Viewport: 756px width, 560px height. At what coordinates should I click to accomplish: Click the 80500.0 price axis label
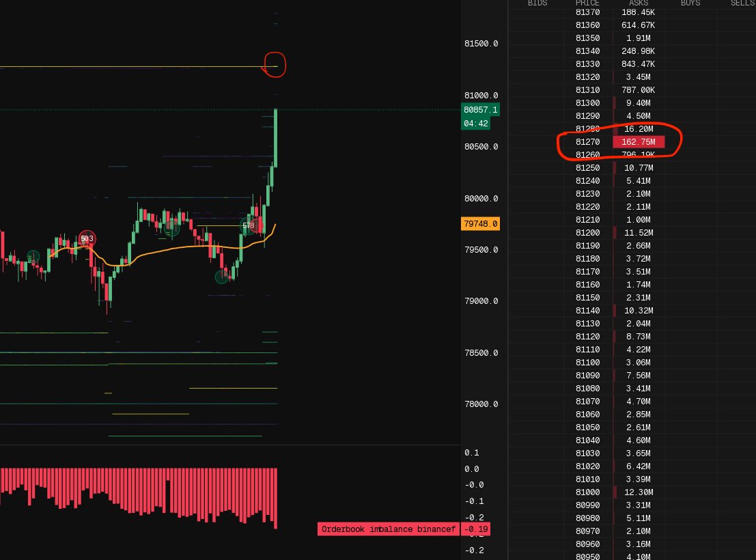(481, 147)
